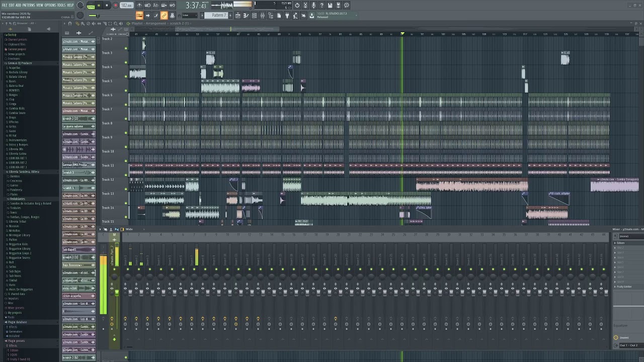The height and width of the screenshot is (362, 644).
Task: Click the green playhead marker on the timeline
Action: tap(403, 34)
